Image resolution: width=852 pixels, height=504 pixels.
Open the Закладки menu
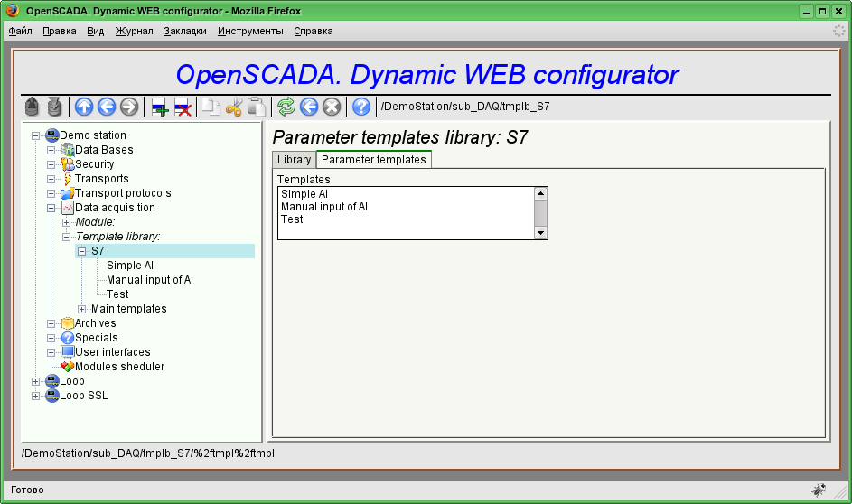pyautogui.click(x=184, y=31)
